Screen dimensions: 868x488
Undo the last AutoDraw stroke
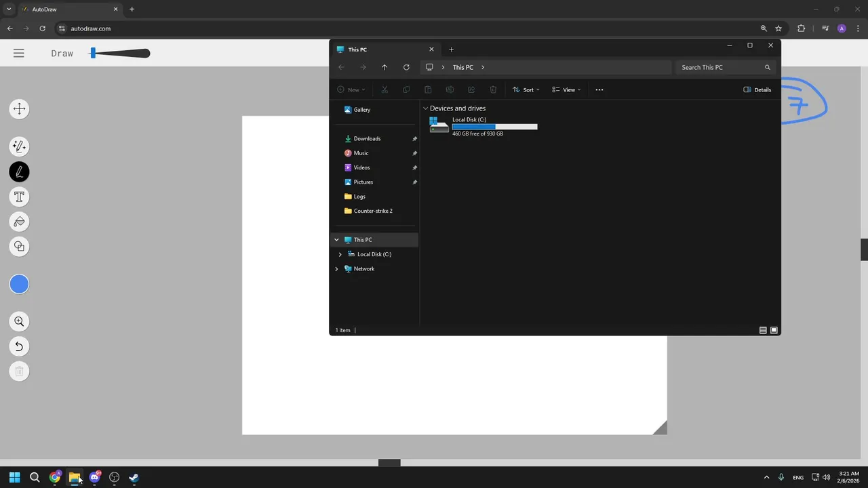tap(19, 346)
